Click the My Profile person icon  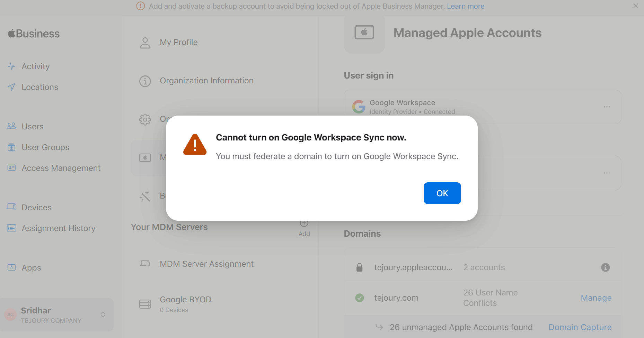[145, 43]
